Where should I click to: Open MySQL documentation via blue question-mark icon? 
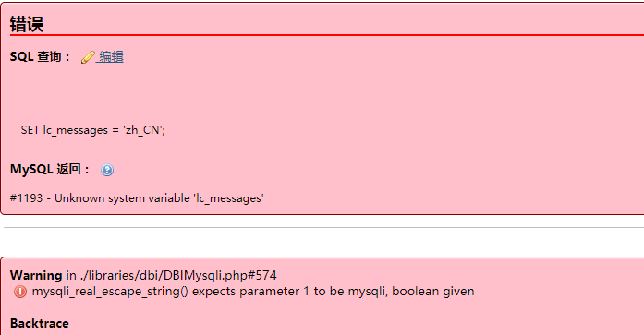pyautogui.click(x=107, y=170)
